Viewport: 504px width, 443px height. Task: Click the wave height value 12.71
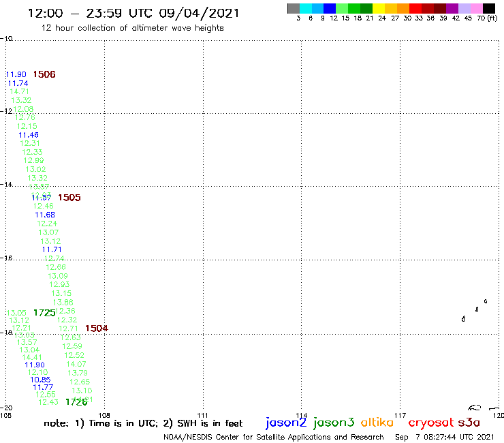tap(69, 329)
